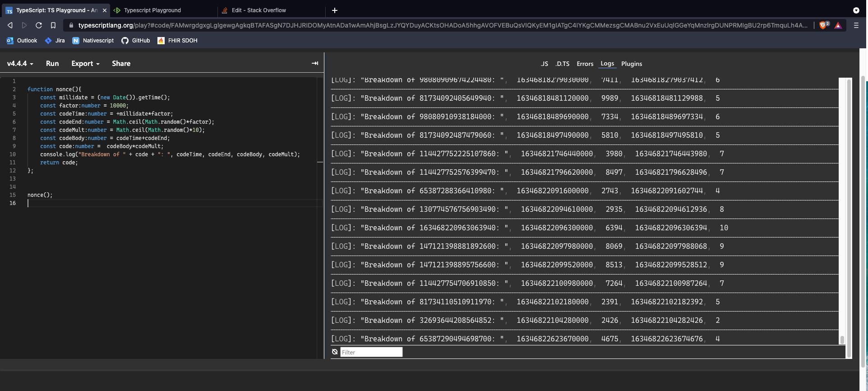Switch to the Typescript Playground tab

(162, 10)
